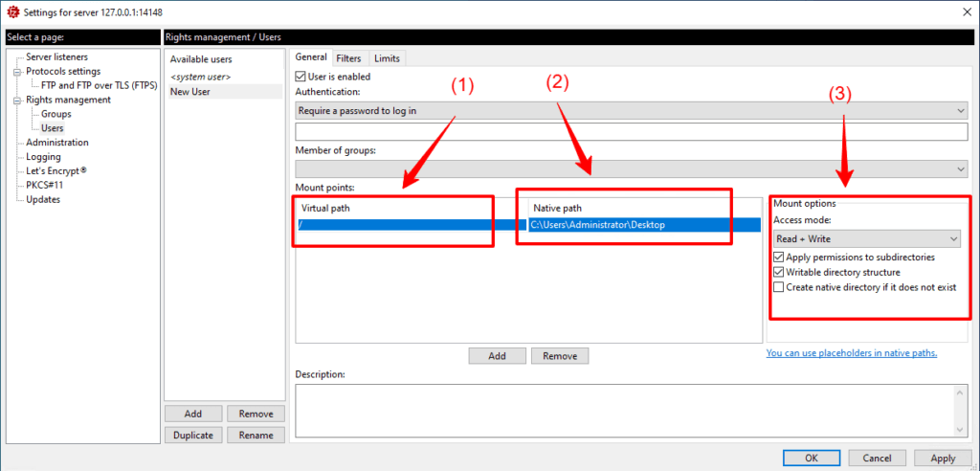Switch to the Limits tab
980x471 pixels.
pos(387,58)
